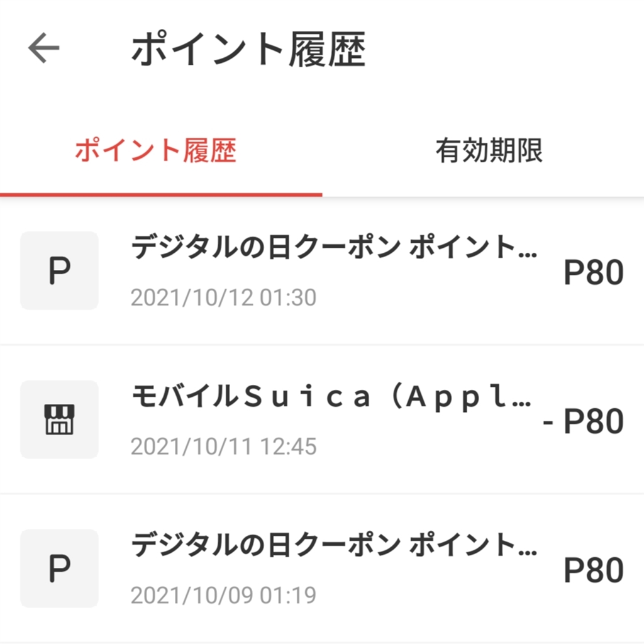Switch to the 有効期限 tab
Image resolution: width=644 pixels, height=644 pixels.
click(489, 152)
